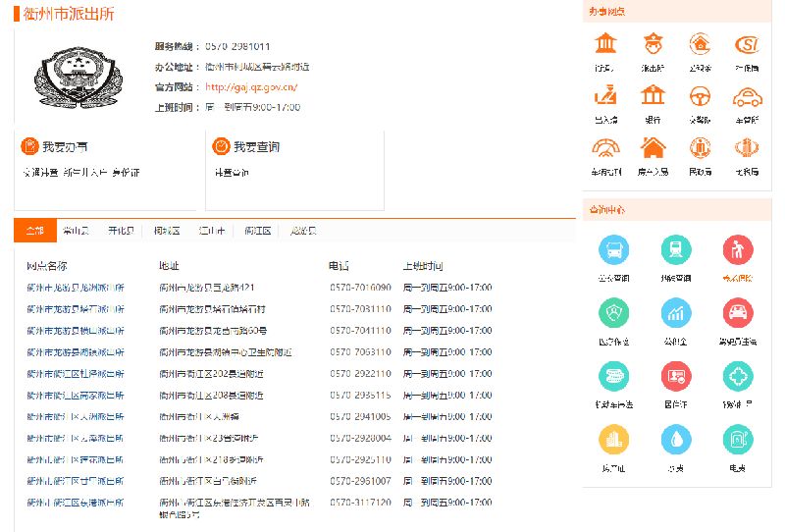Select the 银行 bank building icon
The width and height of the screenshot is (785, 532).
coord(653,96)
